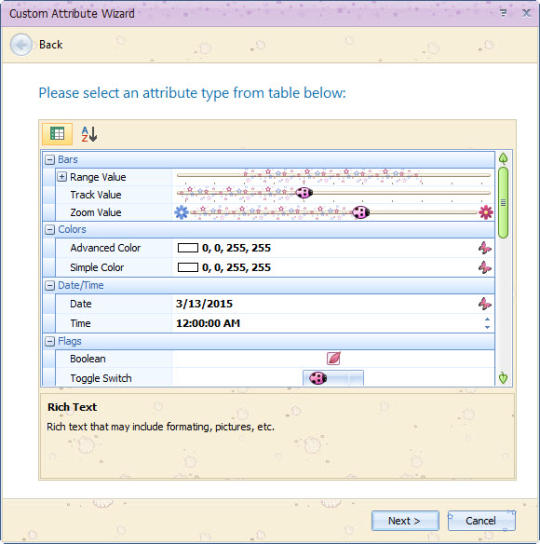Viewport: 540px width, 544px height.
Task: Click the Back arrow button
Action: 21,44
